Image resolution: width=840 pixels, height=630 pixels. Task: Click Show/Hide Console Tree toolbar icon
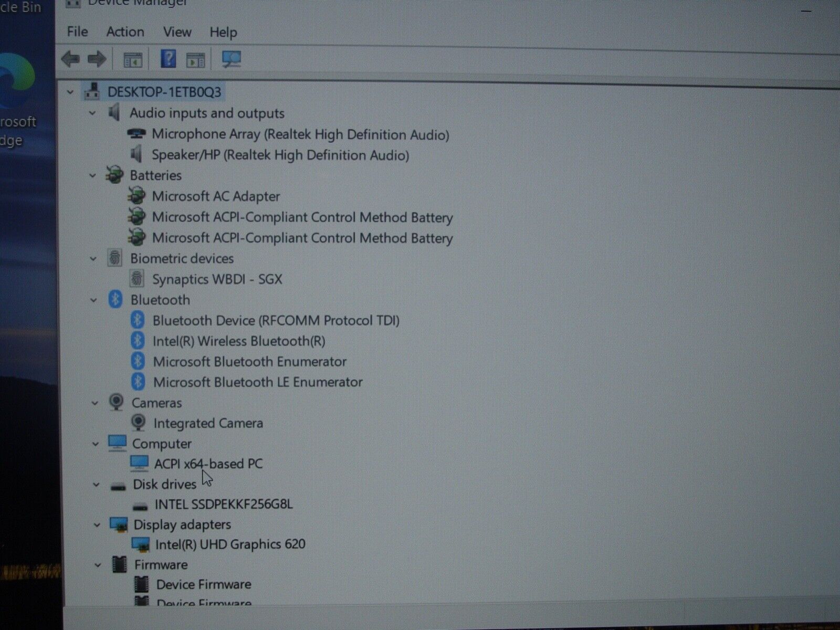pos(133,60)
